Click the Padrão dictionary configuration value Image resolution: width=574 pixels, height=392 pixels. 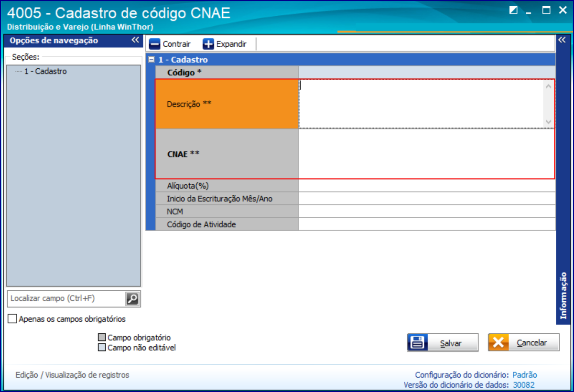[525, 375]
